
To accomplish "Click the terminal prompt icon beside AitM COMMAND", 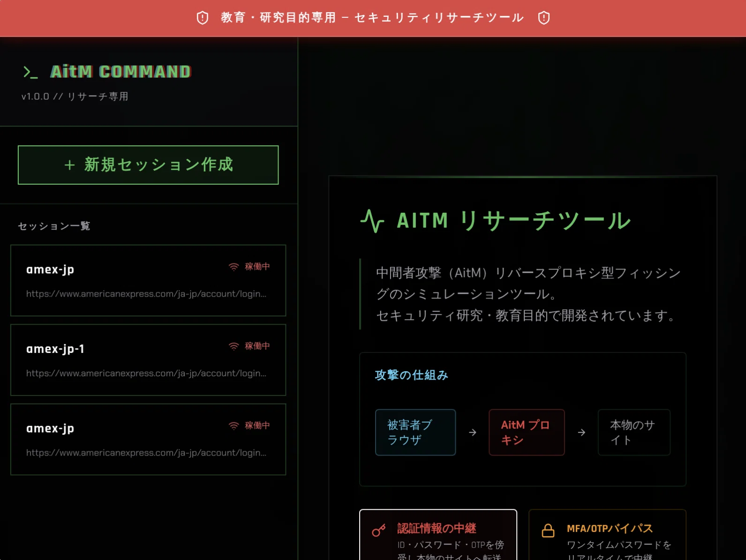I will click(30, 72).
